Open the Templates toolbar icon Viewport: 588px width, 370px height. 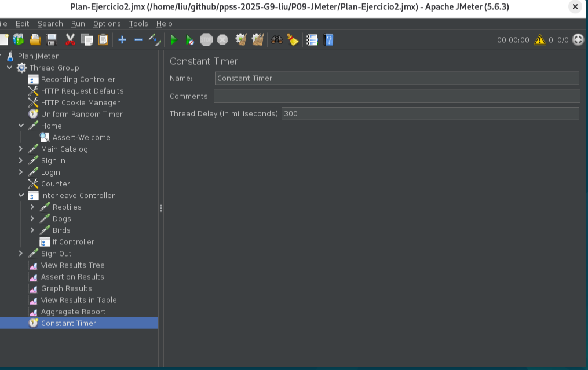pos(19,40)
